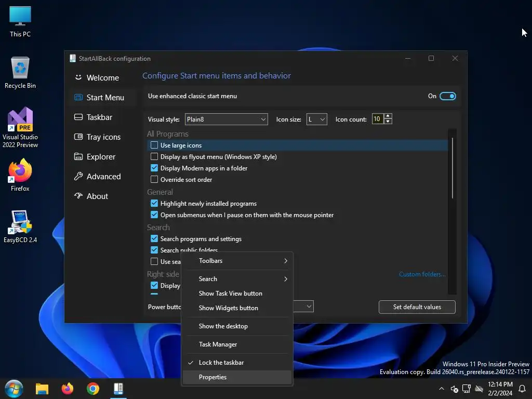Click the Set default values button
This screenshot has height=399, width=532.
pyautogui.click(x=417, y=307)
